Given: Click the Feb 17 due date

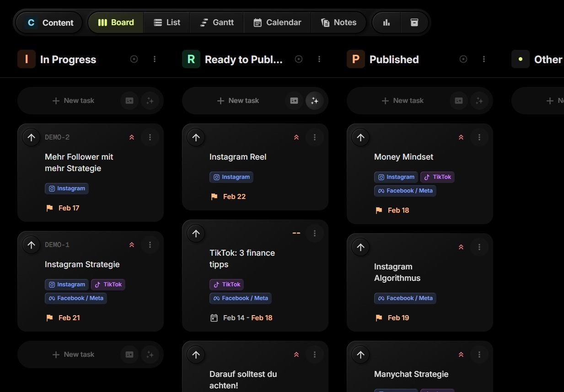Looking at the screenshot, I should point(69,208).
